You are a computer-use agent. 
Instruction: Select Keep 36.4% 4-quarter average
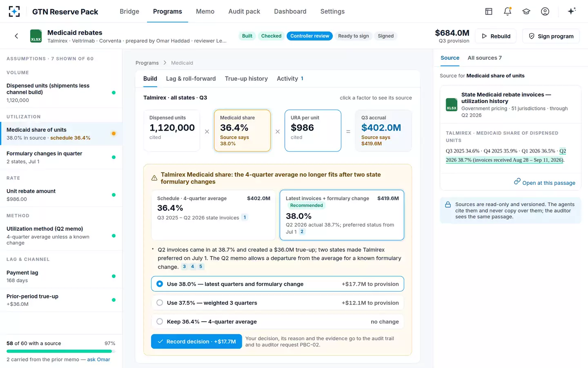[278, 322]
